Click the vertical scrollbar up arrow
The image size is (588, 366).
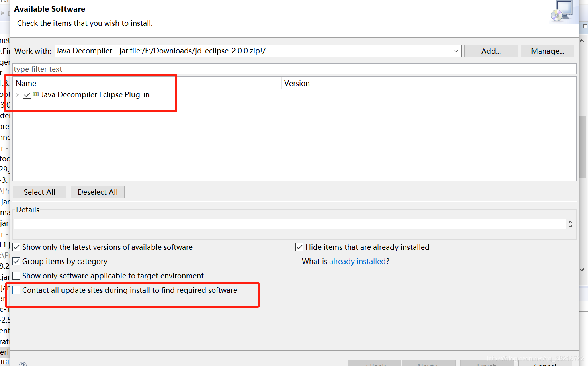[582, 41]
